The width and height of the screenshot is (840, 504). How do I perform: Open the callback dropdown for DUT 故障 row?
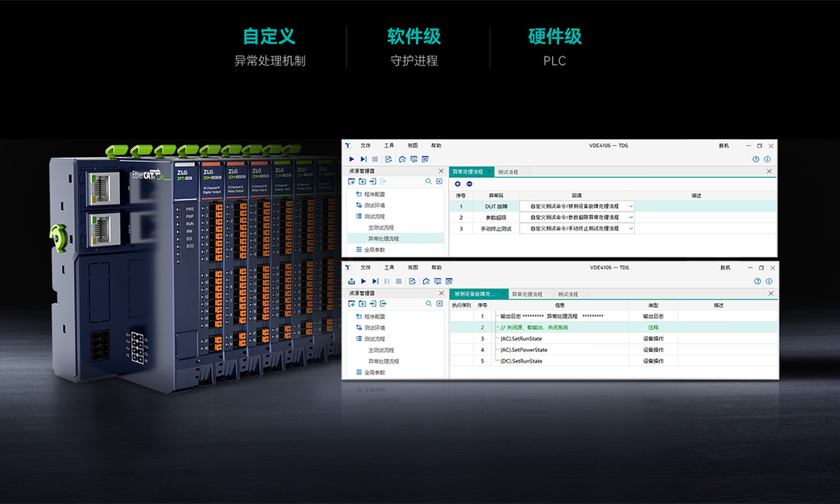click(631, 206)
